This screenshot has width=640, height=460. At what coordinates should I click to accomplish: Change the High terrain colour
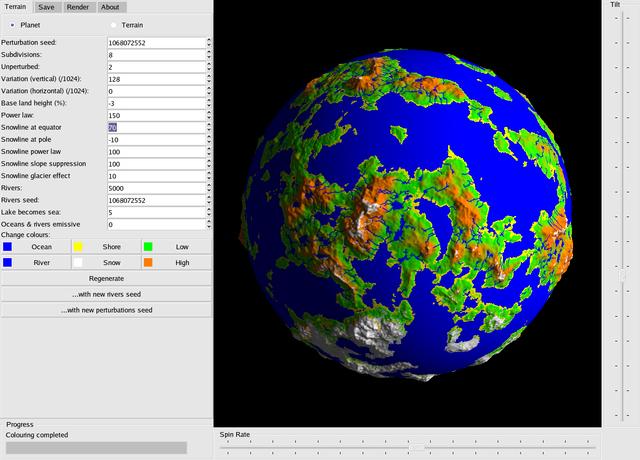point(177,262)
